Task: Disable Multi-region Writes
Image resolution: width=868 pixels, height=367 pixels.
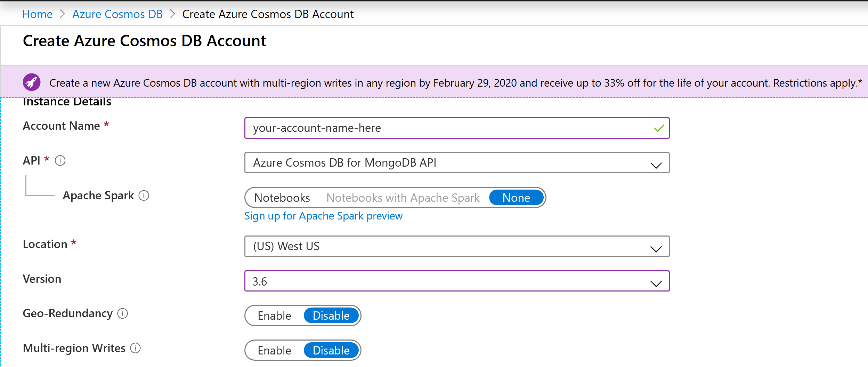Action: (x=331, y=350)
